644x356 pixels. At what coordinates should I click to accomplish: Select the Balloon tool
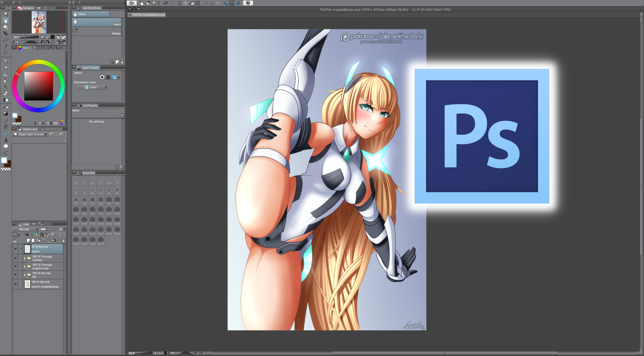pyautogui.click(x=6, y=146)
